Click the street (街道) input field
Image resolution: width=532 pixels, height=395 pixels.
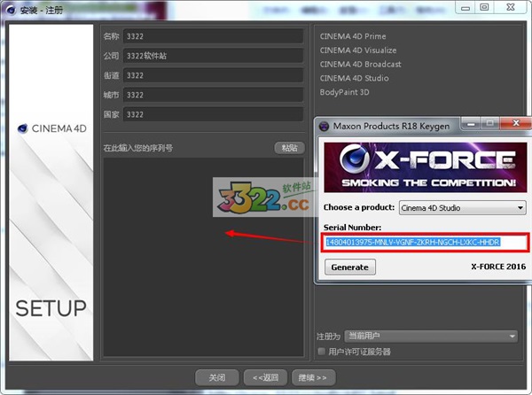tap(213, 75)
